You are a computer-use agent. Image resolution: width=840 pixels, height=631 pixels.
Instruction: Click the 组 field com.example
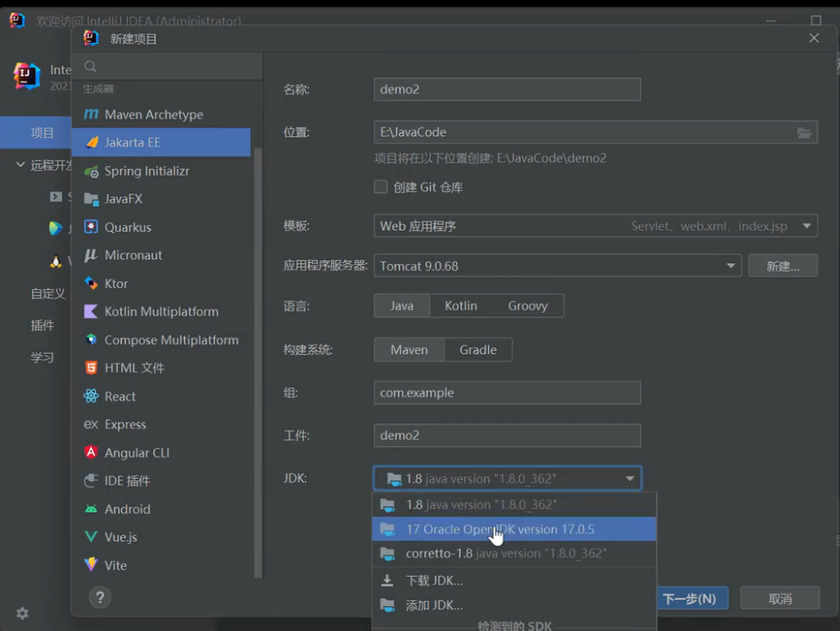coord(508,393)
